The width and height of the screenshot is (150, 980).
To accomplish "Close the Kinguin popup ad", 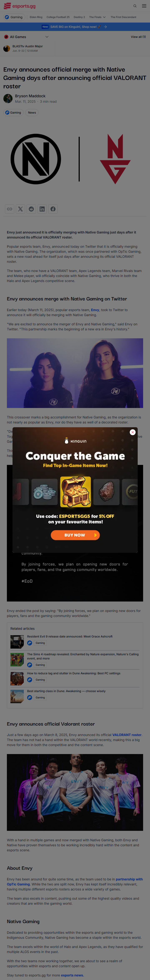I will (132, 432).
